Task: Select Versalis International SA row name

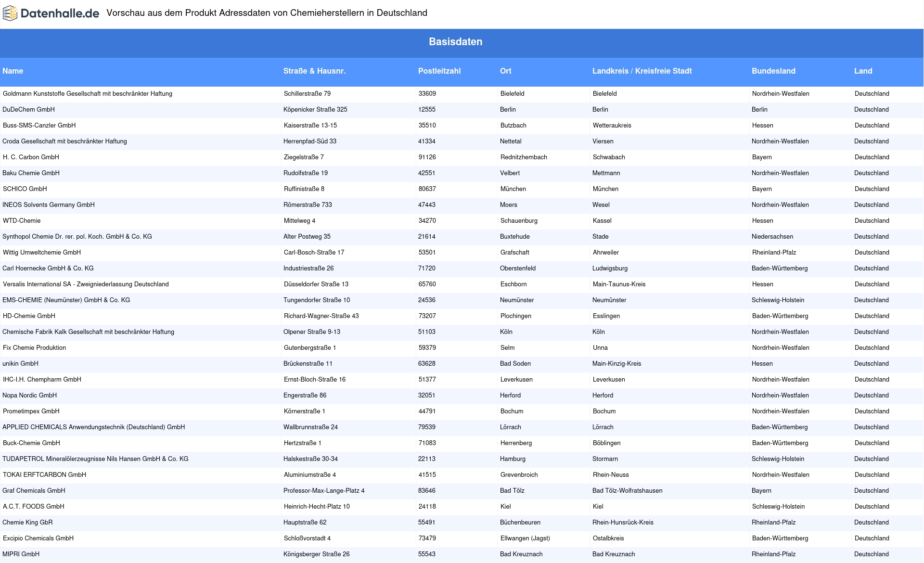Action: click(x=86, y=284)
